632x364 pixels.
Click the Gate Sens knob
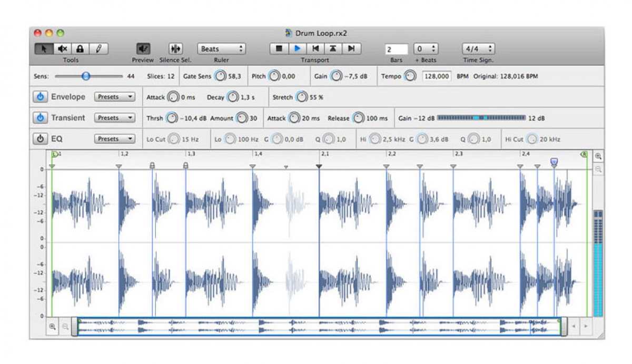[220, 76]
